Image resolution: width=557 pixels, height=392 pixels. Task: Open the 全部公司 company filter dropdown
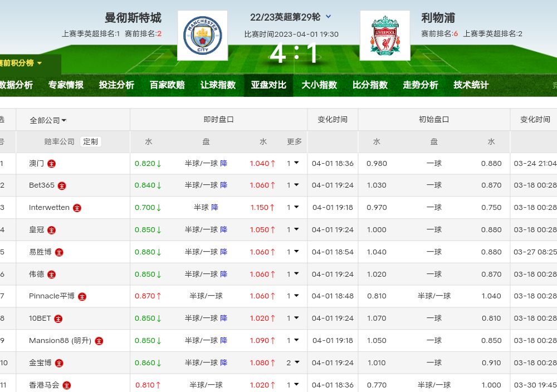coord(48,120)
